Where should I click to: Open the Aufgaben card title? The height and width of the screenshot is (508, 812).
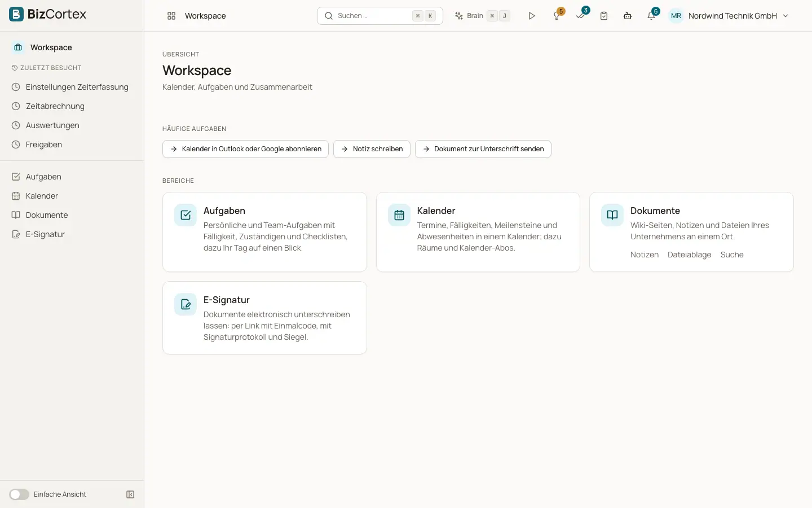coord(224,211)
